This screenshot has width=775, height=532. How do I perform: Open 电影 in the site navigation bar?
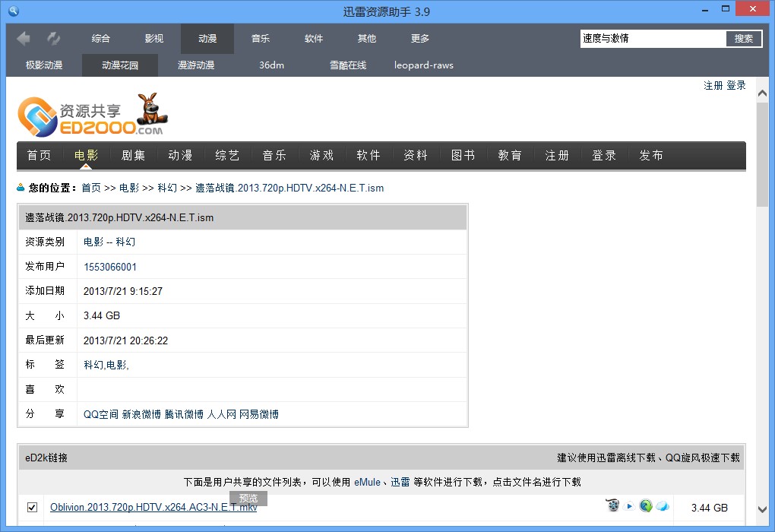[86, 155]
